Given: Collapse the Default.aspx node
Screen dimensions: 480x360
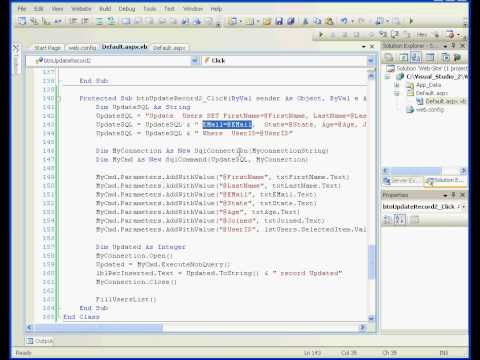Looking at the screenshot, I should point(397,93).
